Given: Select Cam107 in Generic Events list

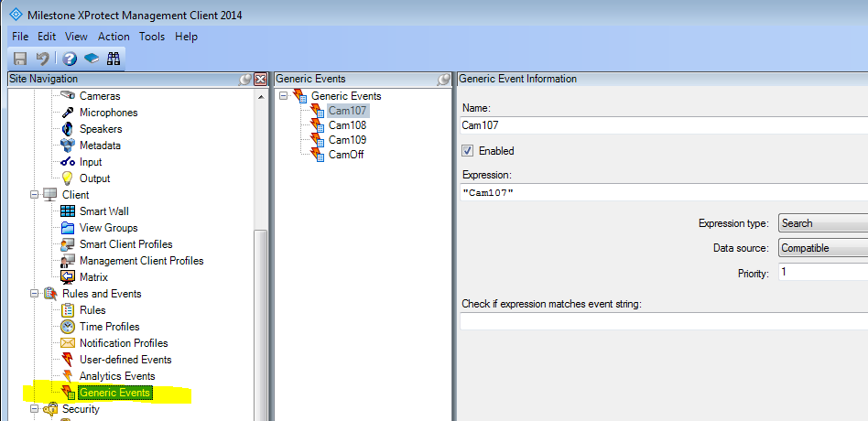Looking at the screenshot, I should (348, 111).
